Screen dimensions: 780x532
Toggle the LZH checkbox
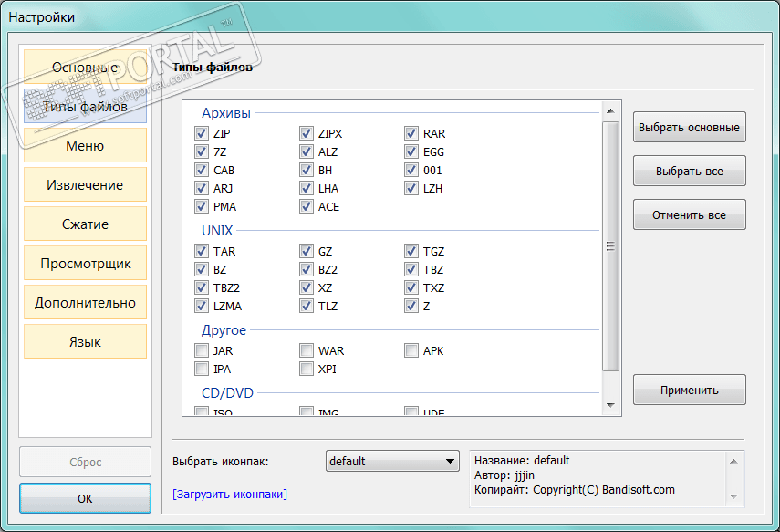(411, 188)
